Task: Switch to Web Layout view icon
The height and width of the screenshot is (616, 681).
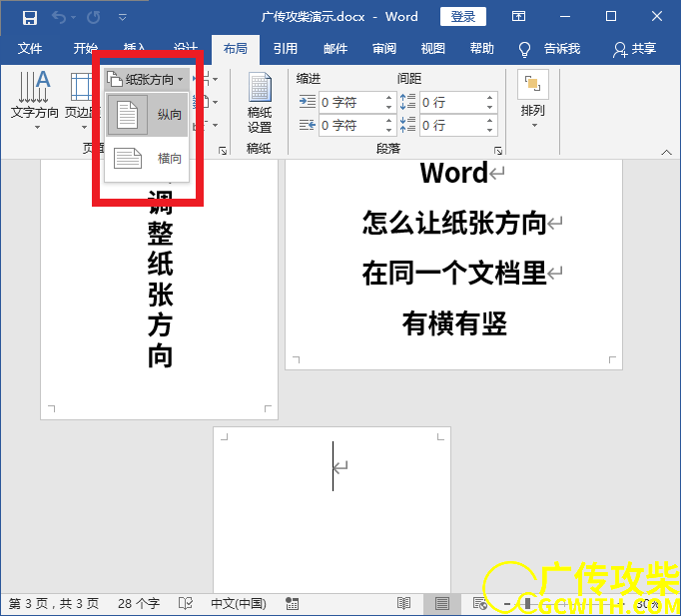Action: [x=480, y=603]
